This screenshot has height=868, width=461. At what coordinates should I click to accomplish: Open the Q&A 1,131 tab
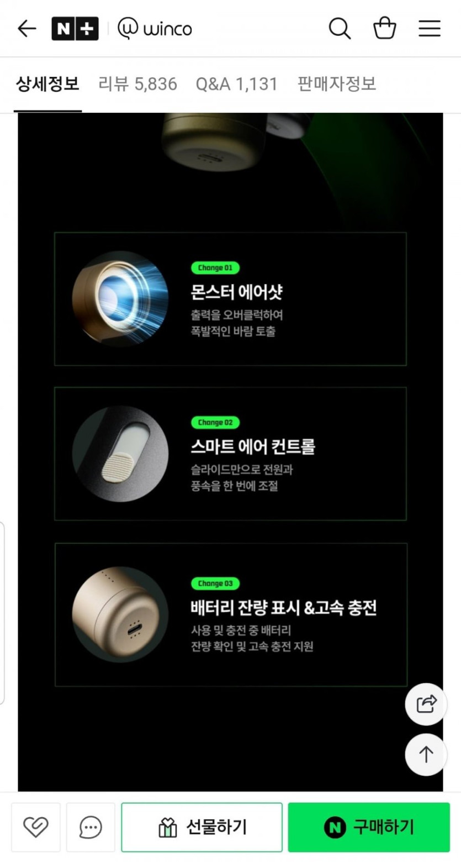coord(236,84)
